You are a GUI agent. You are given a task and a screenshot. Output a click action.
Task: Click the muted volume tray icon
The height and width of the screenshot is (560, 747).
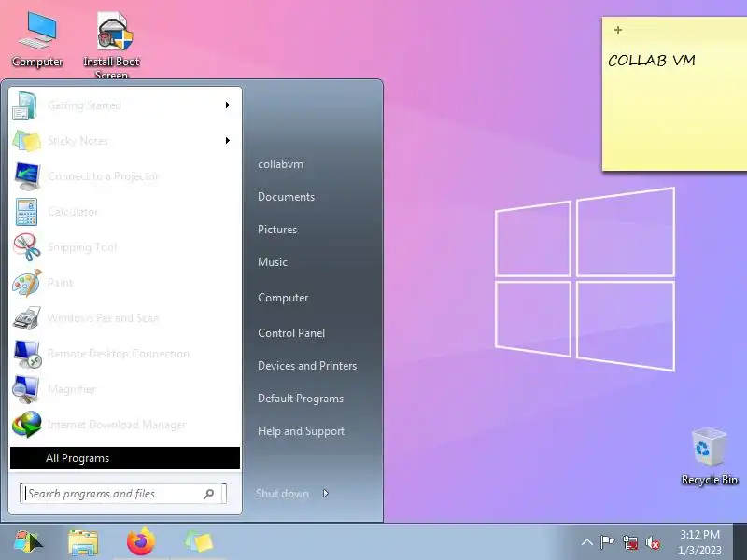tap(653, 543)
